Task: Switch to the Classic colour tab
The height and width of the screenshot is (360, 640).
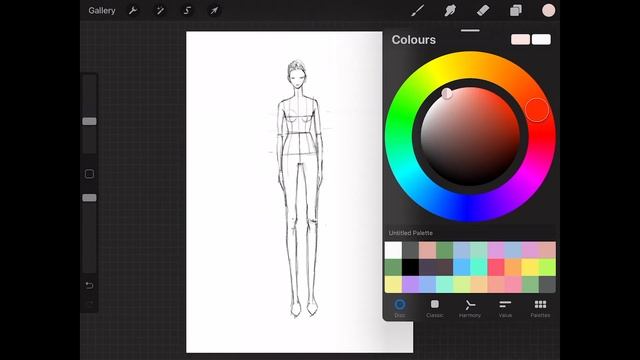Action: (435, 308)
